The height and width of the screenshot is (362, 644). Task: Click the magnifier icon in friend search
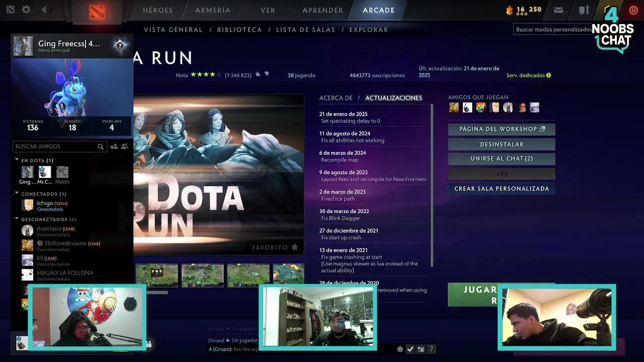tap(101, 147)
